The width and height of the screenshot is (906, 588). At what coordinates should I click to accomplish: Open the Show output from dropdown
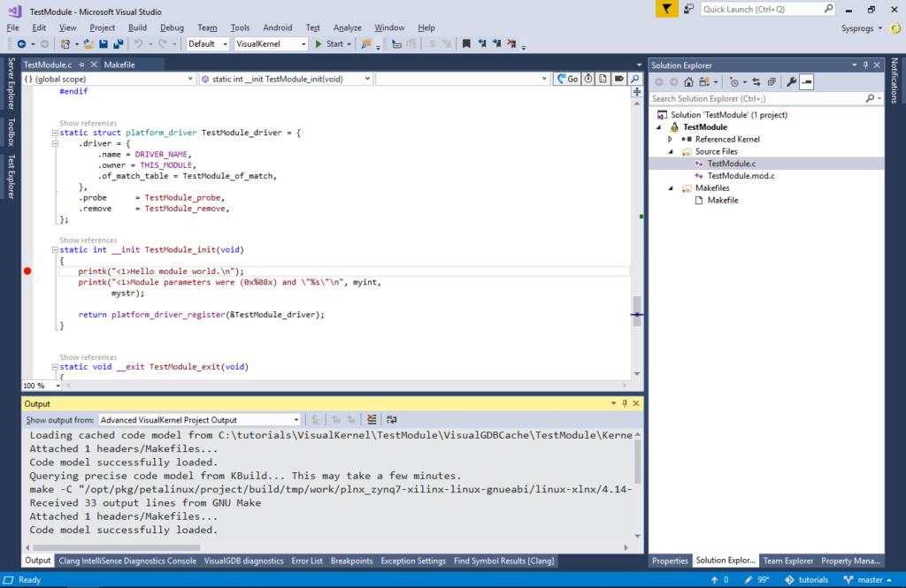pos(296,419)
